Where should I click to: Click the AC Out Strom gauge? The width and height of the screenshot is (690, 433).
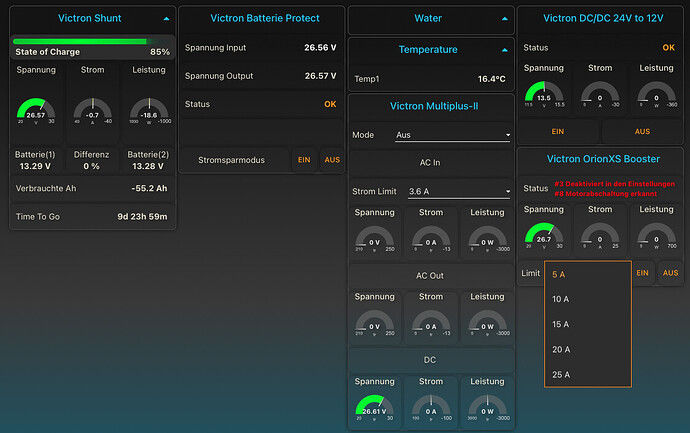click(431, 323)
